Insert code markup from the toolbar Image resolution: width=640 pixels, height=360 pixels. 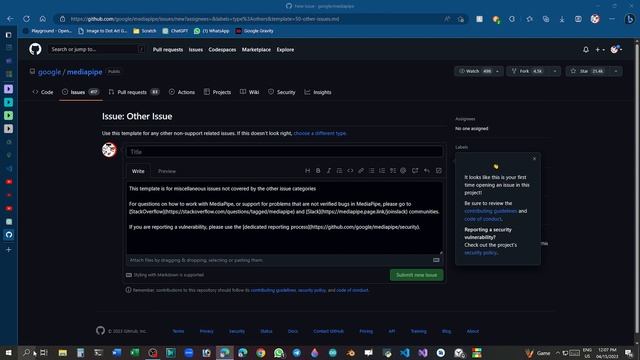[x=350, y=171]
